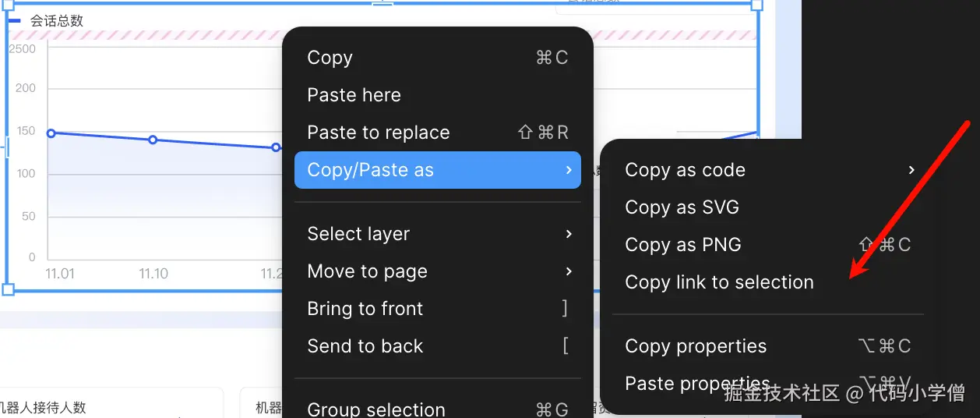Click the 会话总数 legend line marker

click(x=15, y=21)
